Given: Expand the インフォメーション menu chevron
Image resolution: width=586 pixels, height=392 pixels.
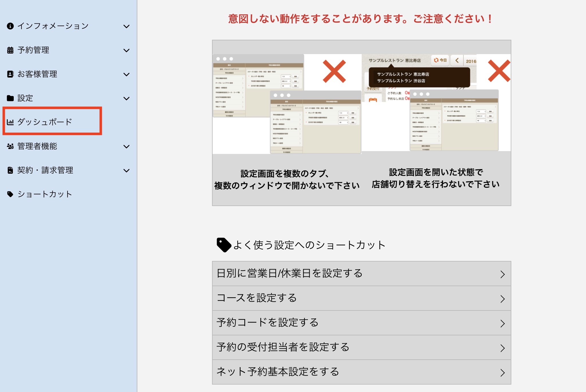Looking at the screenshot, I should pos(126,26).
